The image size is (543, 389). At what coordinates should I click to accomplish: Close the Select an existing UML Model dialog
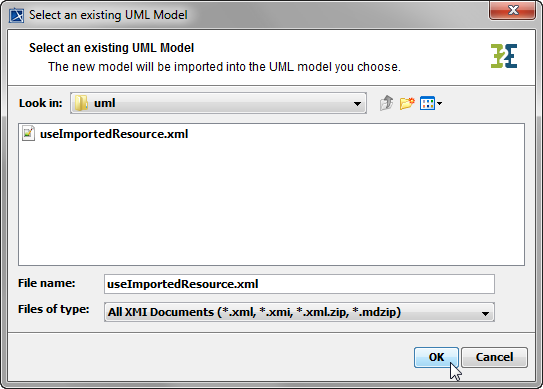click(x=513, y=10)
